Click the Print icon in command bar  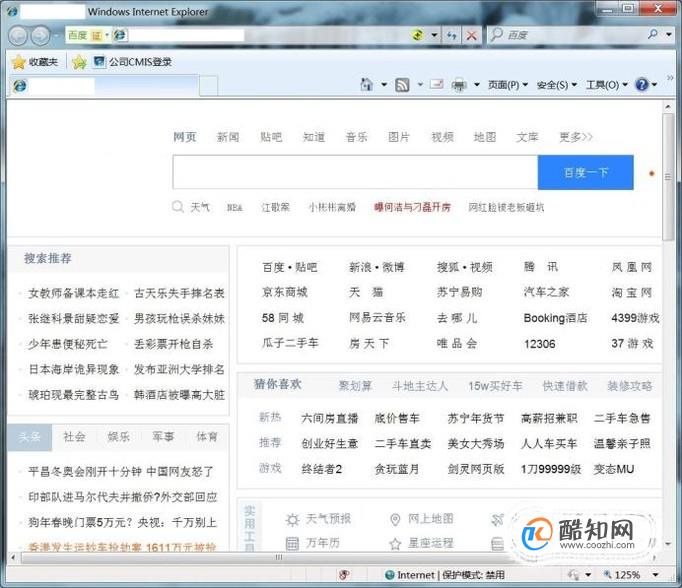point(459,84)
